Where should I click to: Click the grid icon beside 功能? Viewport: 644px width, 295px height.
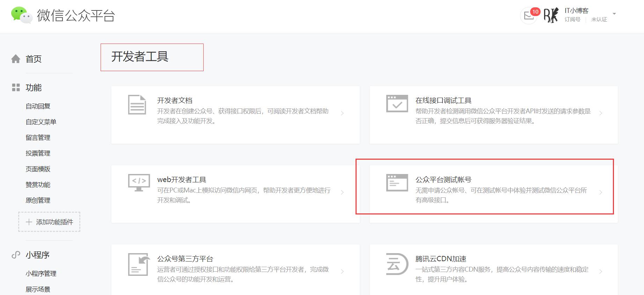coord(16,87)
